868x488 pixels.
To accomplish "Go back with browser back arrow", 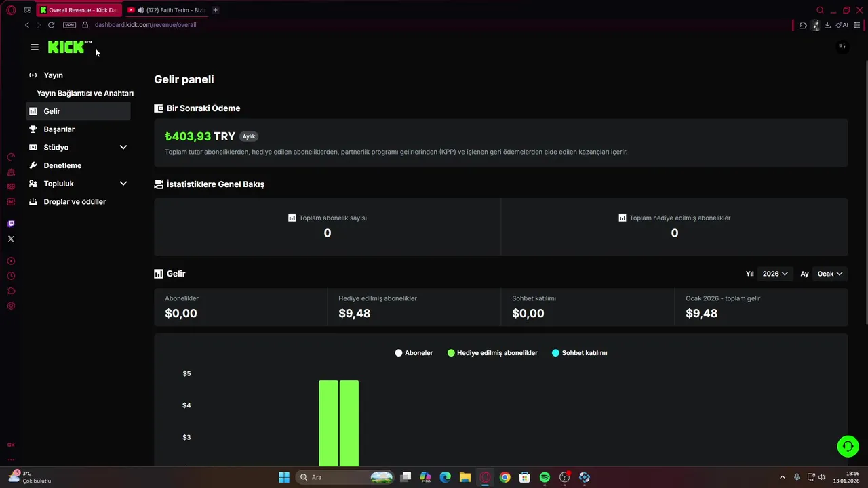I will 27,25.
